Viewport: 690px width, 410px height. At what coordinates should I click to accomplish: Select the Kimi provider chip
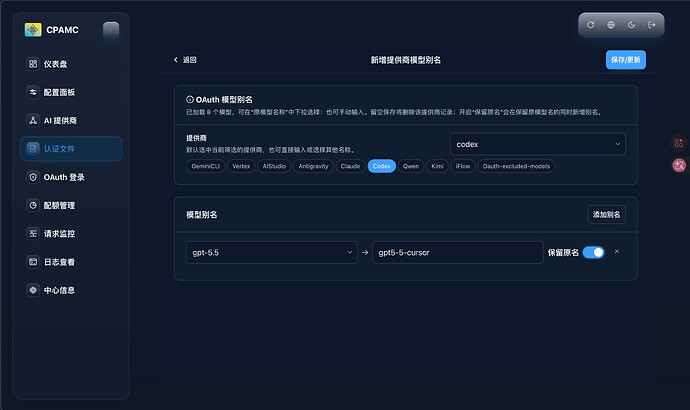pos(437,166)
